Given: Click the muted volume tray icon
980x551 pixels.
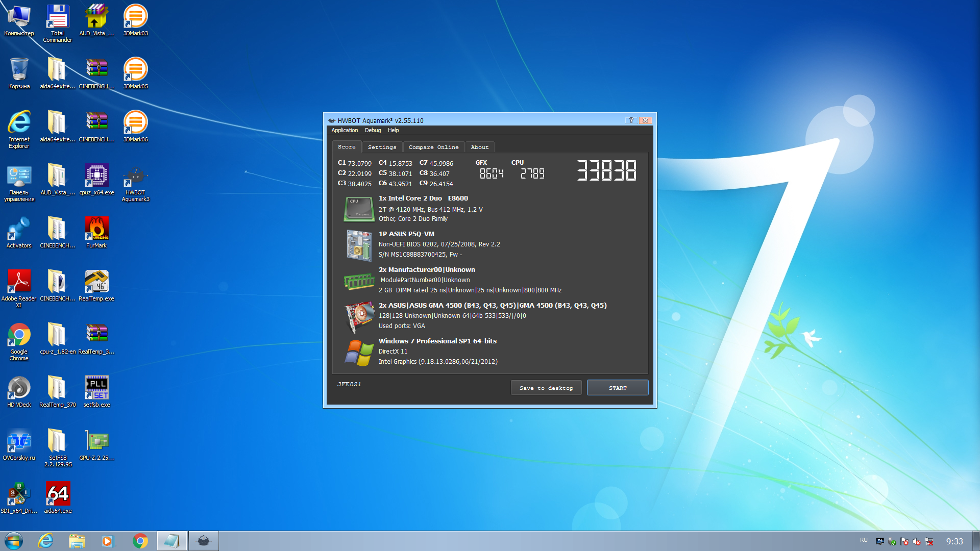Looking at the screenshot, I should pos(917,541).
